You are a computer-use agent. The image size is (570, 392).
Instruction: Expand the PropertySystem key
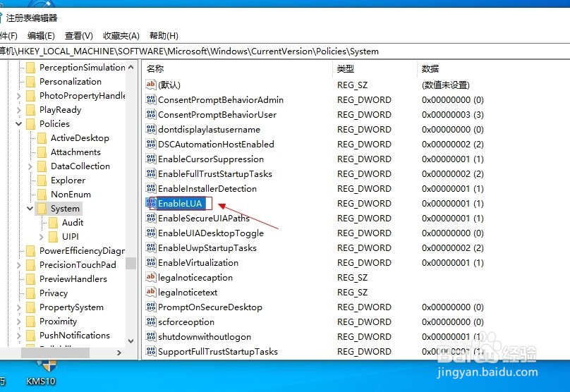tap(19, 307)
